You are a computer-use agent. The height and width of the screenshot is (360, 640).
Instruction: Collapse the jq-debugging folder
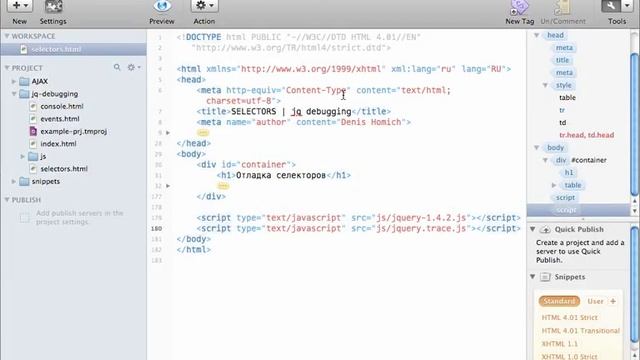click(x=14, y=94)
